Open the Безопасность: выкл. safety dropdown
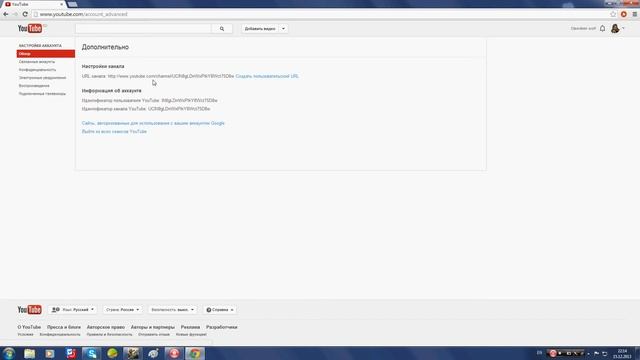 pyautogui.click(x=172, y=310)
